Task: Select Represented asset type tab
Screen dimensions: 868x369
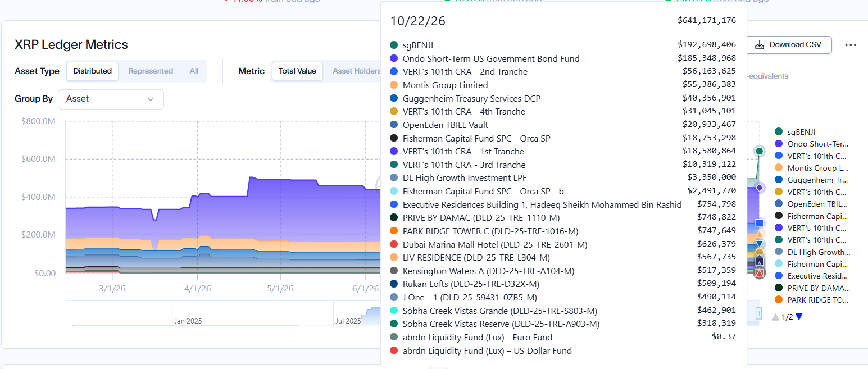Action: point(151,71)
